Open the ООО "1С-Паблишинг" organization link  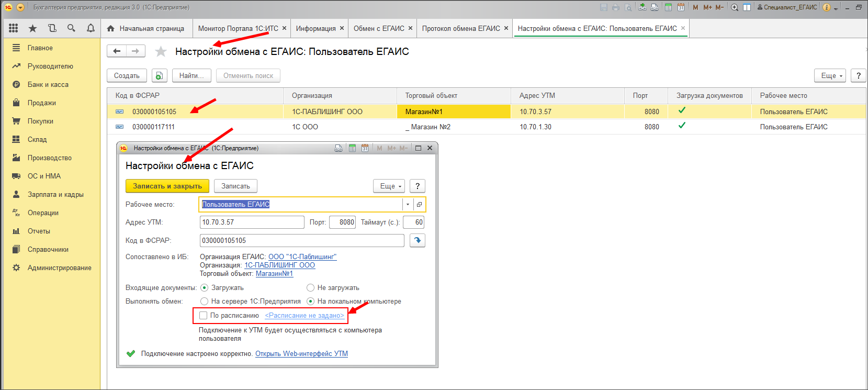coord(302,257)
